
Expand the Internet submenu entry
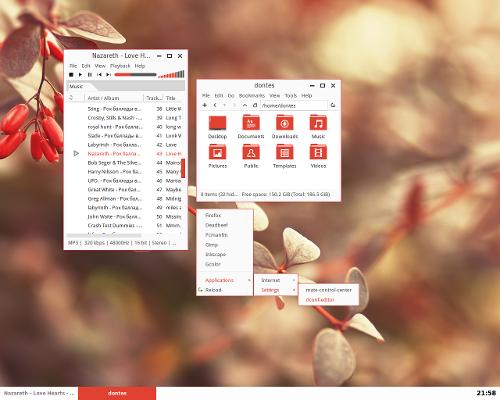tap(276, 280)
